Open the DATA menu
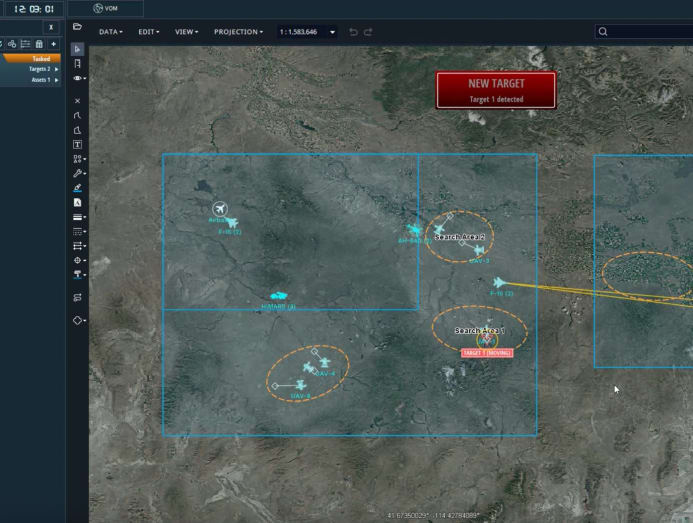Viewport: 693px width, 523px height. [x=110, y=32]
